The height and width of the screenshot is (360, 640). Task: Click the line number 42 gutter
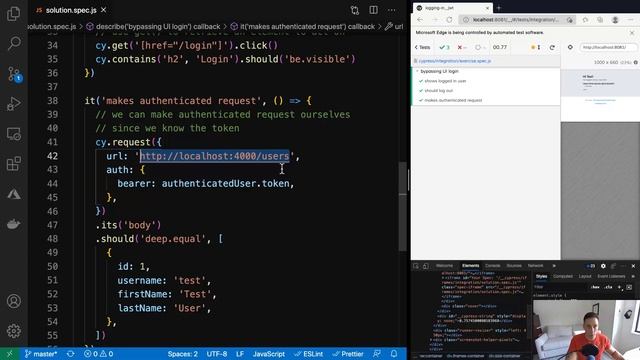(x=52, y=156)
